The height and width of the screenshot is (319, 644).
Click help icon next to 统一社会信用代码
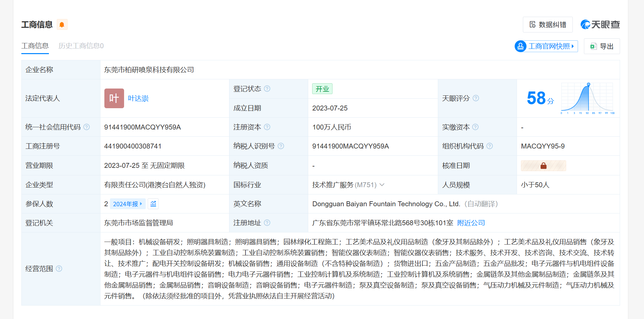pos(87,127)
